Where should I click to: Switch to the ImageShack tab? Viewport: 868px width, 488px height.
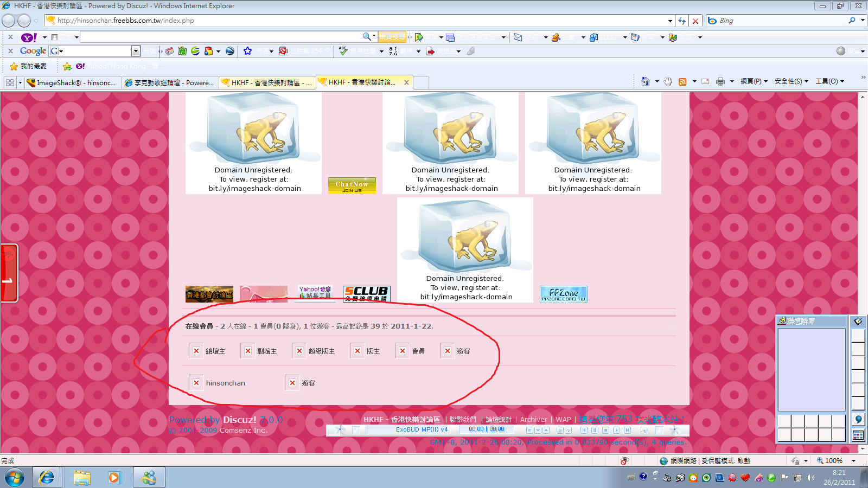71,82
